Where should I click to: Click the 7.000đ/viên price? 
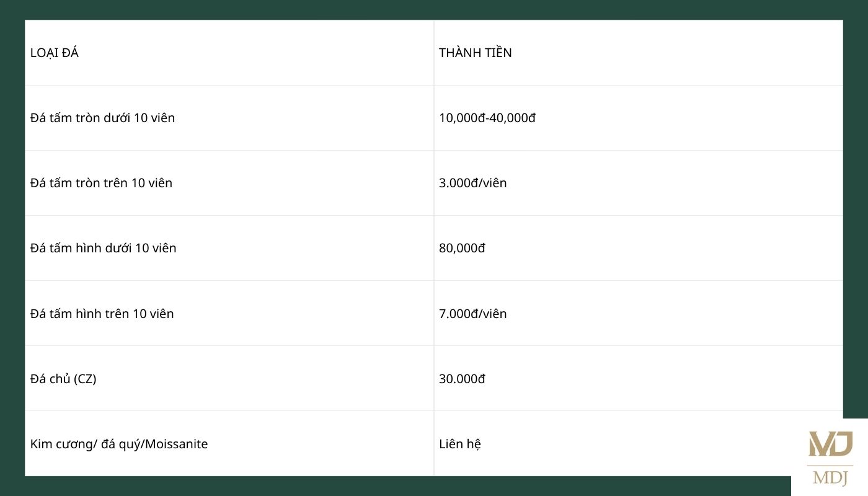point(473,314)
